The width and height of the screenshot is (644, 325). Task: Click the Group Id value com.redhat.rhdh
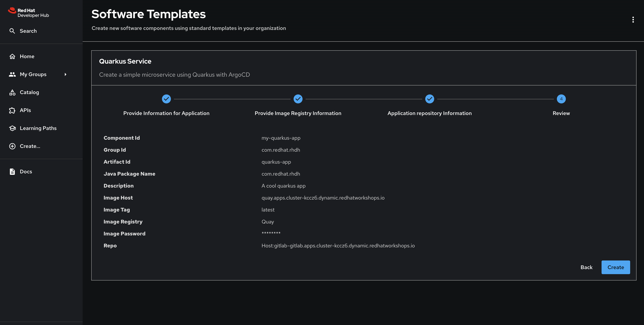(281, 150)
